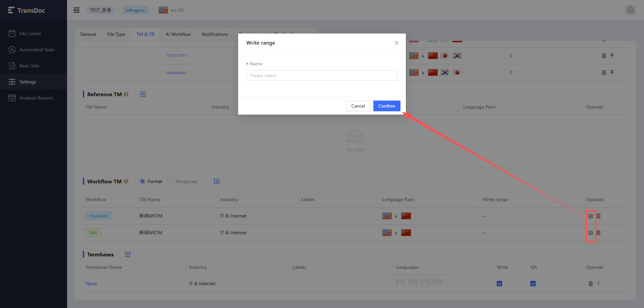Move the 0000000 TM row to top
Image resolution: width=644 pixels, height=308 pixels.
[x=612, y=72]
